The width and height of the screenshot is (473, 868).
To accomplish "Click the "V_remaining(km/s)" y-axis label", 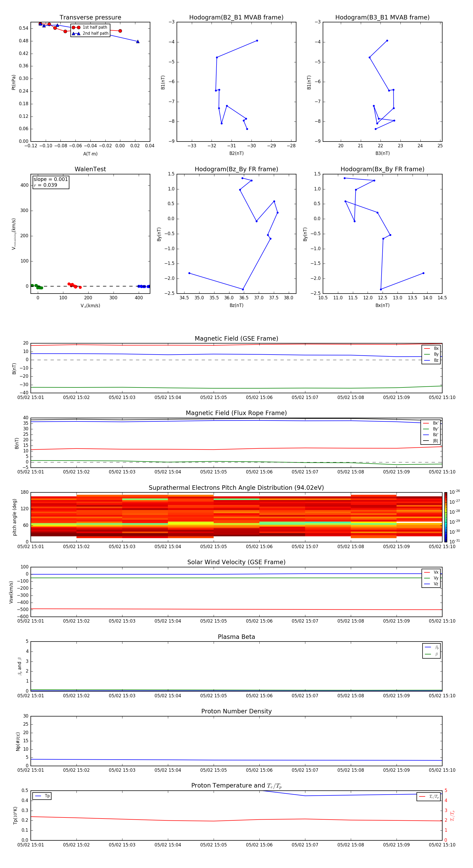I will (14, 234).
